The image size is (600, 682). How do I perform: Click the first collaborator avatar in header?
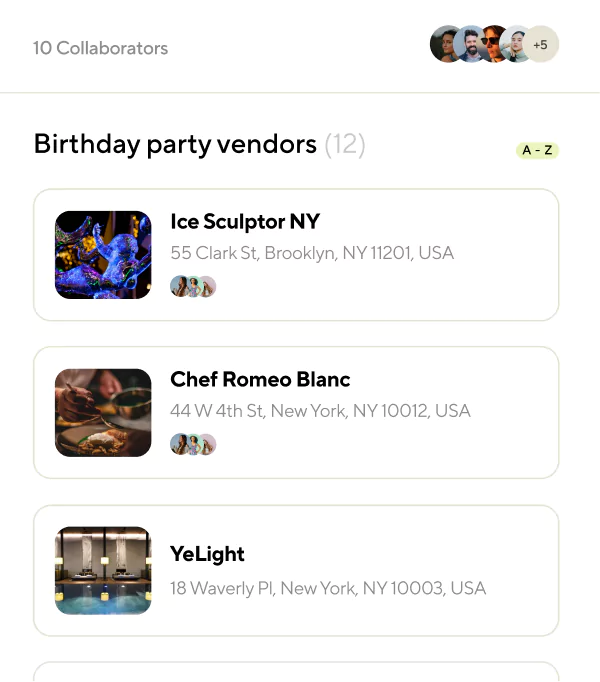click(446, 45)
